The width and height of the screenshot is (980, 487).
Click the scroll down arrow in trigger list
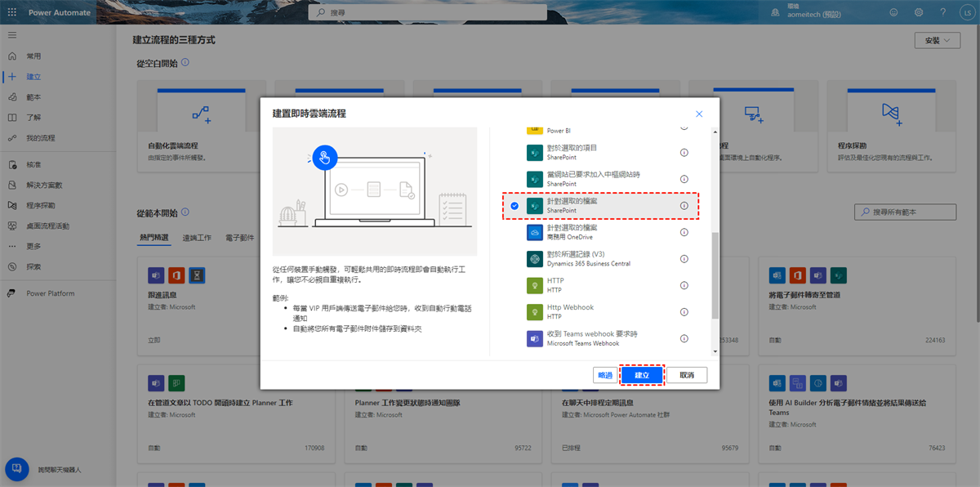[715, 352]
